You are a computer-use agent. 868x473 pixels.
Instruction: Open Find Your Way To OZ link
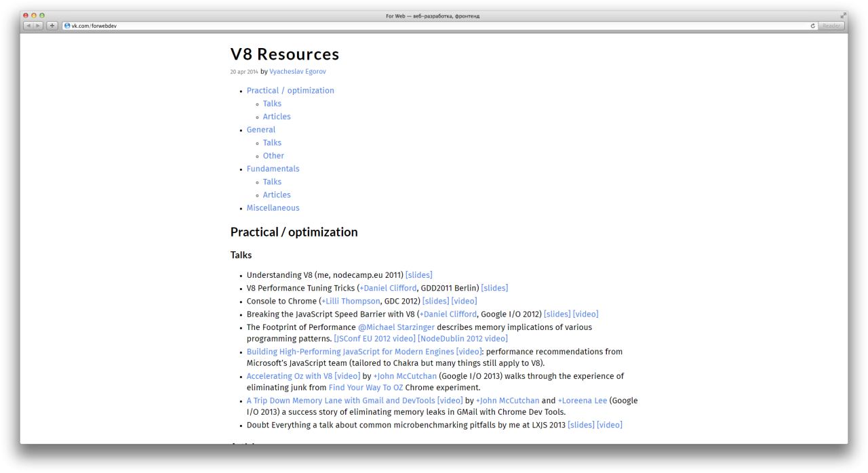click(x=366, y=388)
